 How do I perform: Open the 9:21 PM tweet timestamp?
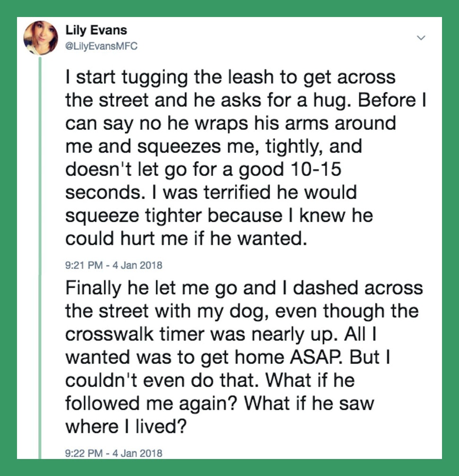113,265
